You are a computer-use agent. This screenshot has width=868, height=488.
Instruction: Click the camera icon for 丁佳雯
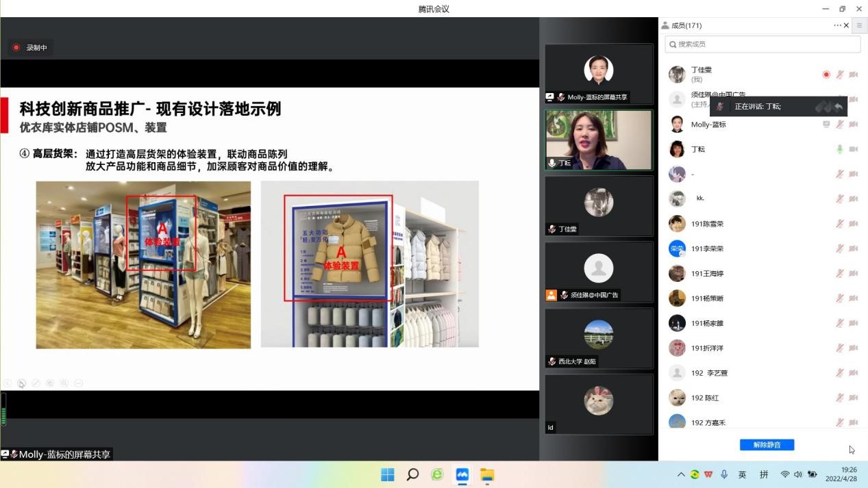pos(854,75)
